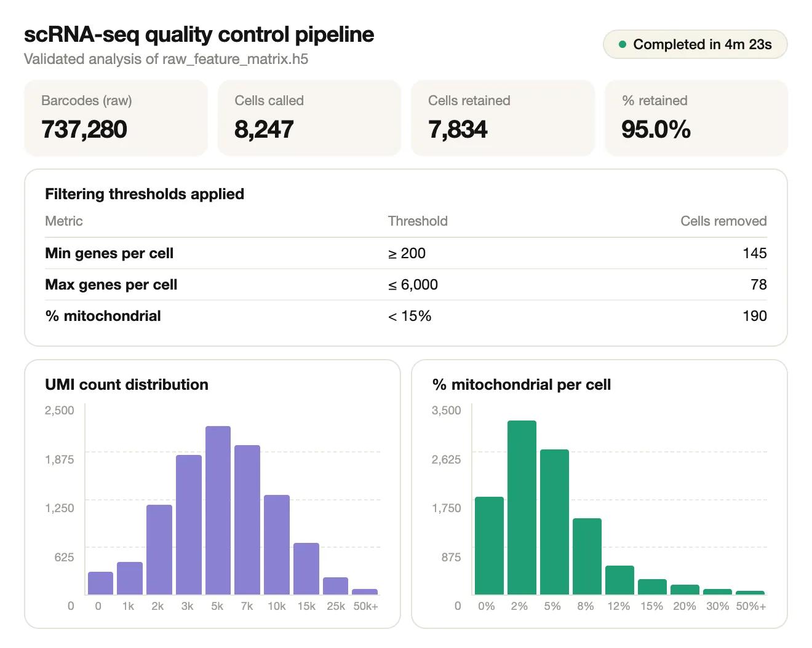Click the "< 15%" threshold value

[410, 316]
